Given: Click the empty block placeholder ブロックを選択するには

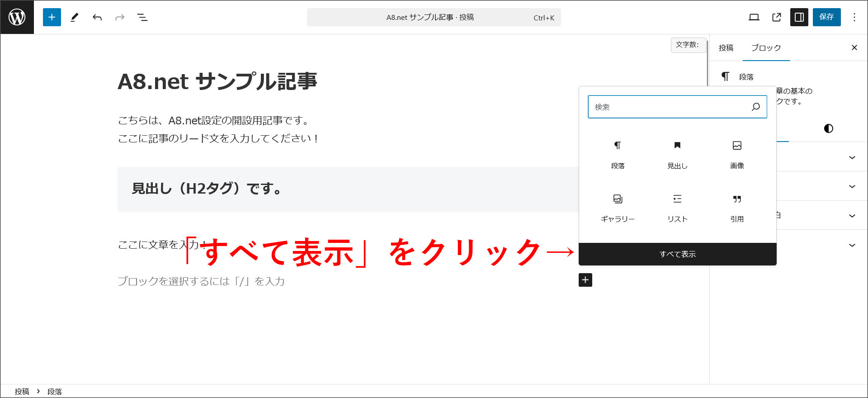Looking at the screenshot, I should click(201, 281).
